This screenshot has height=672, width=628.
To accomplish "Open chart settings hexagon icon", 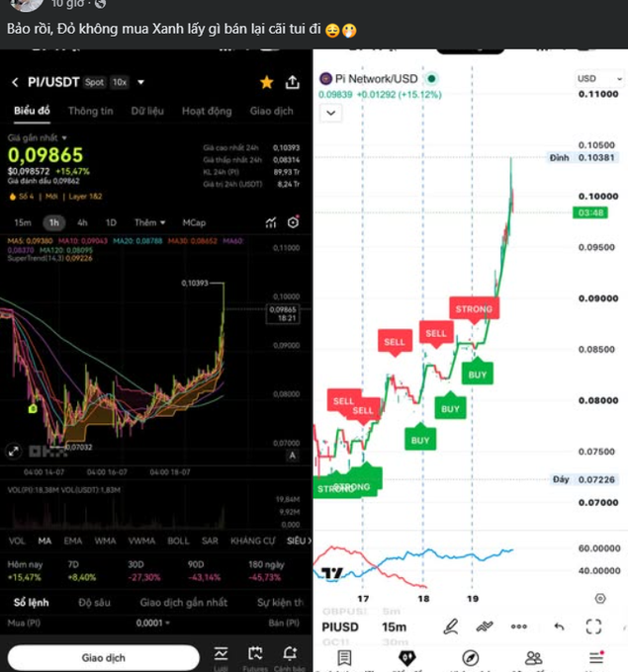I will click(293, 222).
